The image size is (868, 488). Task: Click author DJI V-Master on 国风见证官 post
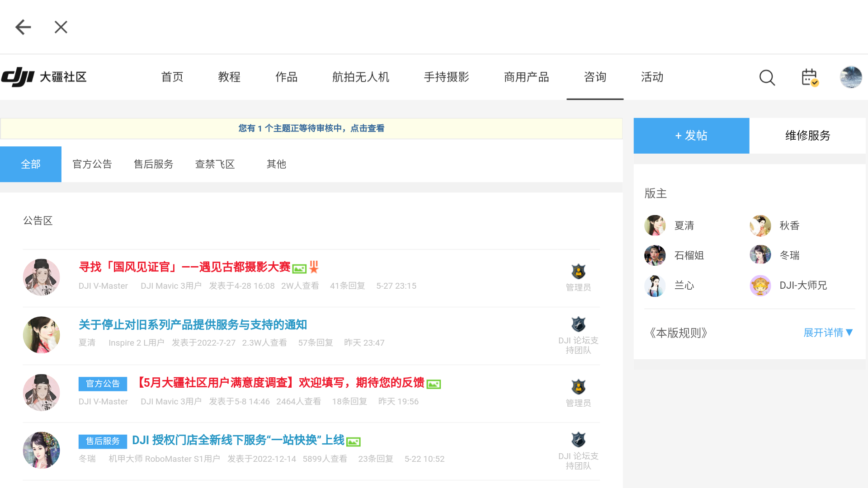[x=103, y=286]
